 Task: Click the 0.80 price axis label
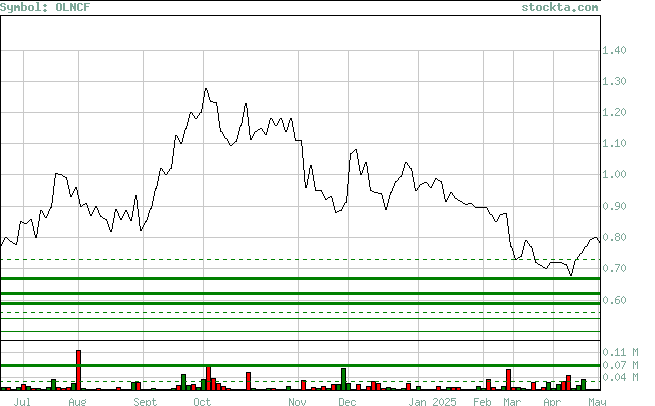(614, 238)
